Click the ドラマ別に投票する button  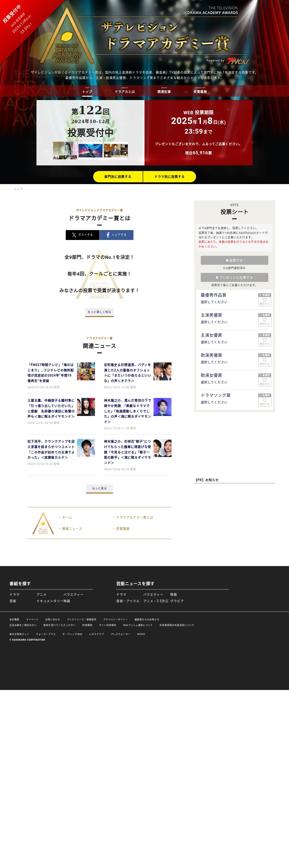[169, 177]
